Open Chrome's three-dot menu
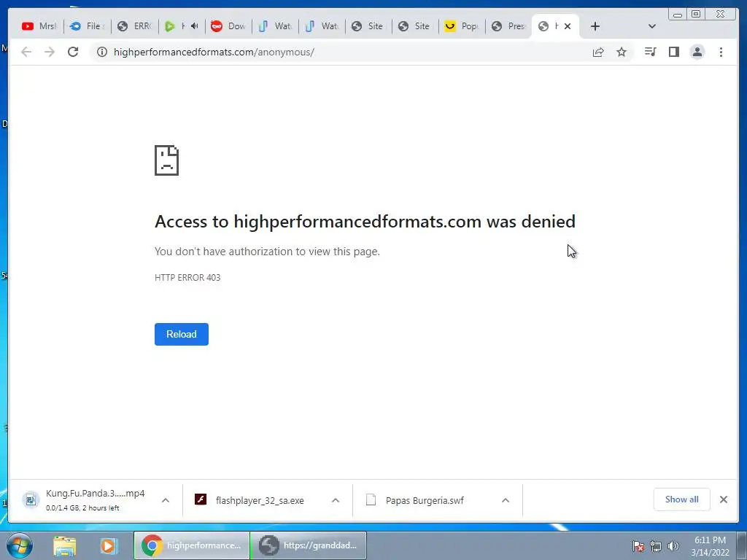The image size is (747, 560). 721,52
